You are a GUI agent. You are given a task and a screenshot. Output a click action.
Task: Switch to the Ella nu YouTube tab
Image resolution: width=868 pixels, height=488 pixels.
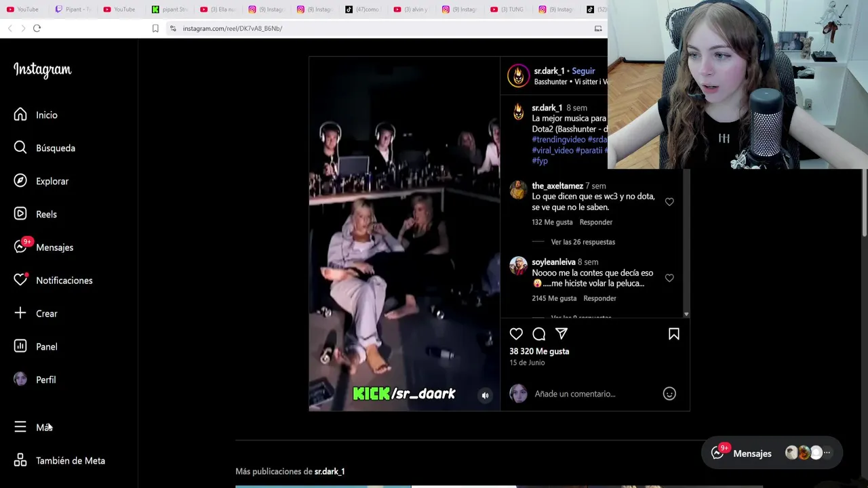point(218,9)
